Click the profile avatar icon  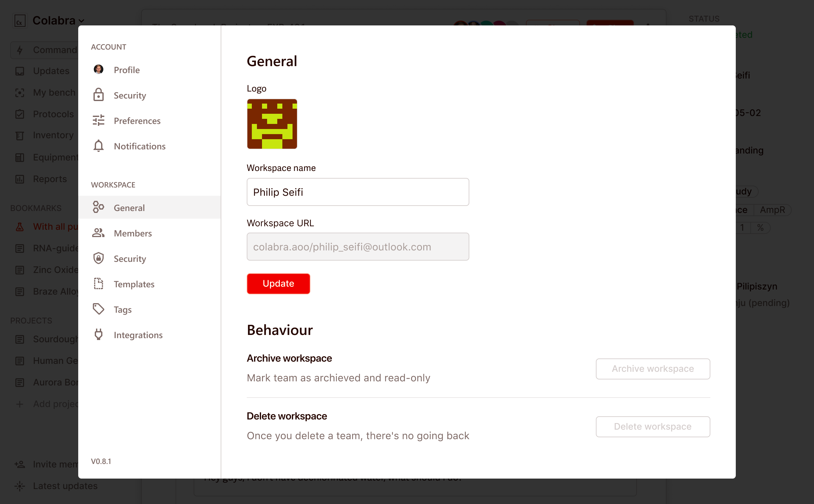(98, 70)
